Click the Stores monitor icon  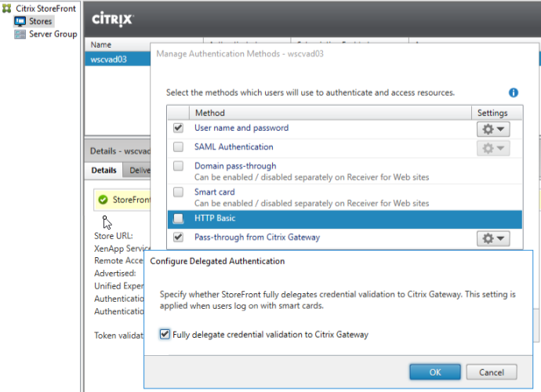click(20, 21)
